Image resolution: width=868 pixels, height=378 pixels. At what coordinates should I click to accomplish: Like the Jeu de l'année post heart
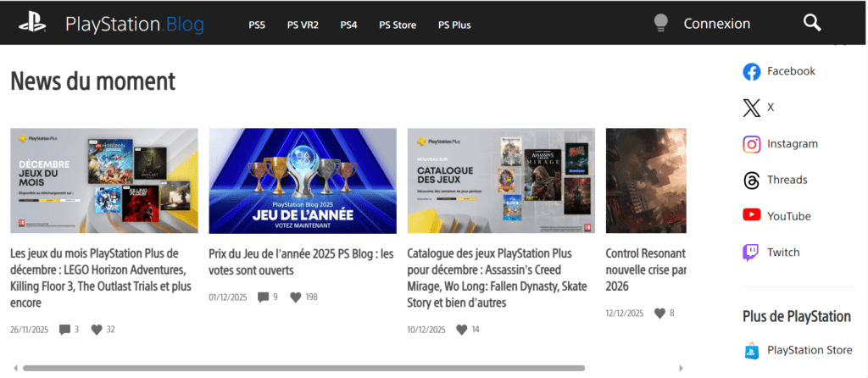pos(296,297)
